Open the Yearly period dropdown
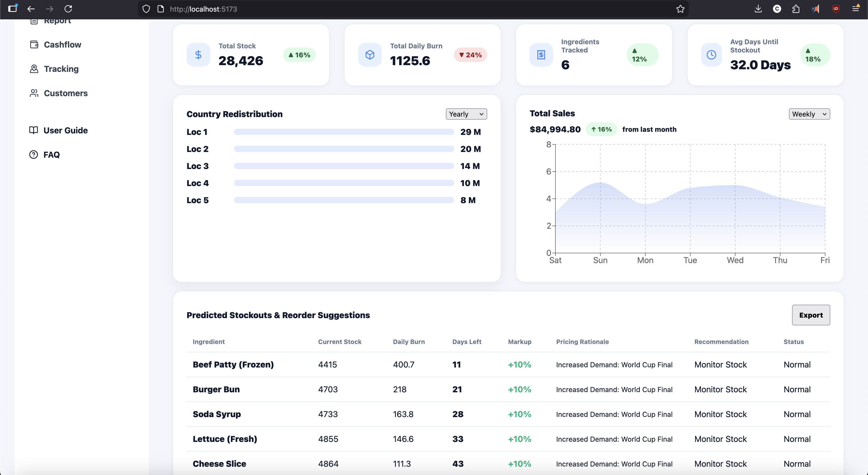 coord(466,114)
